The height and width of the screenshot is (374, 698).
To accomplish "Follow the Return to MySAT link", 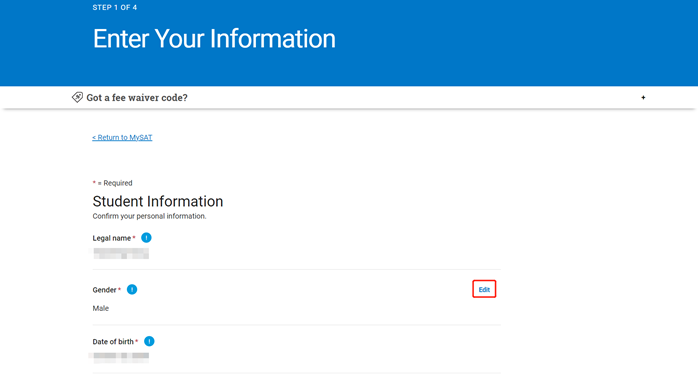I will pos(122,138).
